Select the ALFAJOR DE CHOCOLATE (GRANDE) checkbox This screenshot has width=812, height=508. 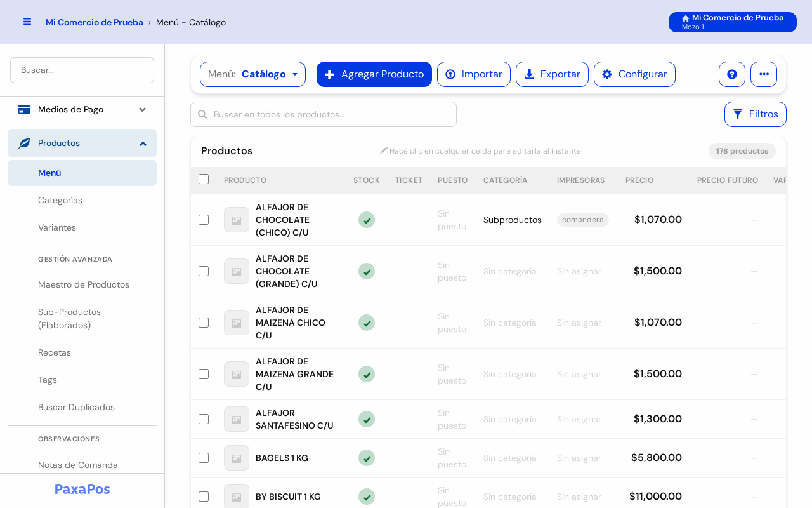204,271
